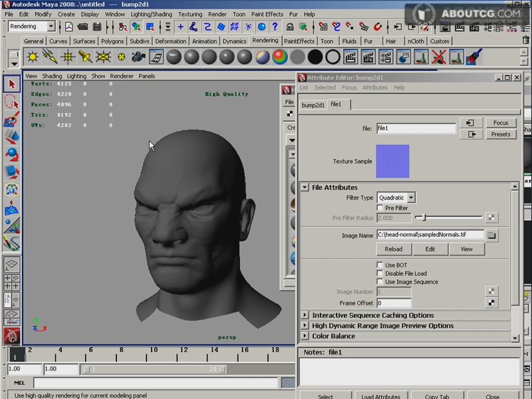The height and width of the screenshot is (399, 532).
Task: Select the arrow Select tool in toolbox
Action: pos(11,84)
